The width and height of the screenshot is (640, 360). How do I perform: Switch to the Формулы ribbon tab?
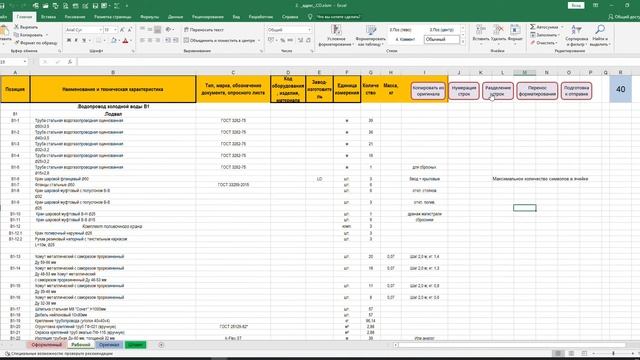pyautogui.click(x=149, y=17)
